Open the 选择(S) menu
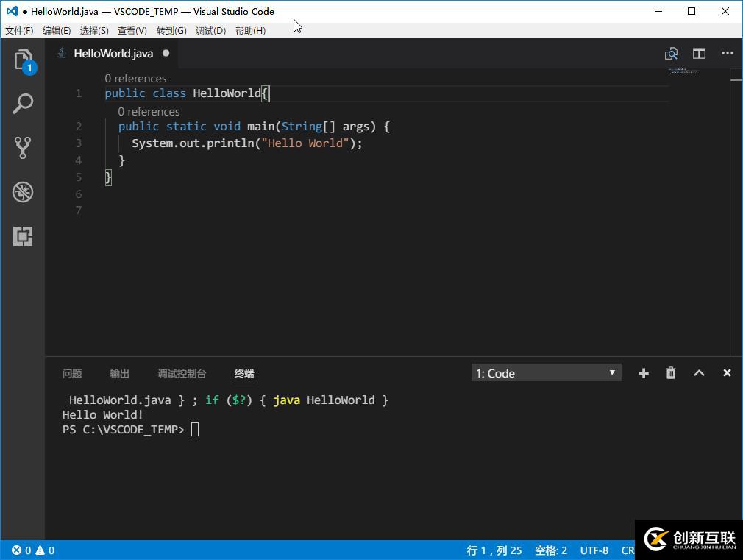This screenshot has height=560, width=743. click(94, 31)
